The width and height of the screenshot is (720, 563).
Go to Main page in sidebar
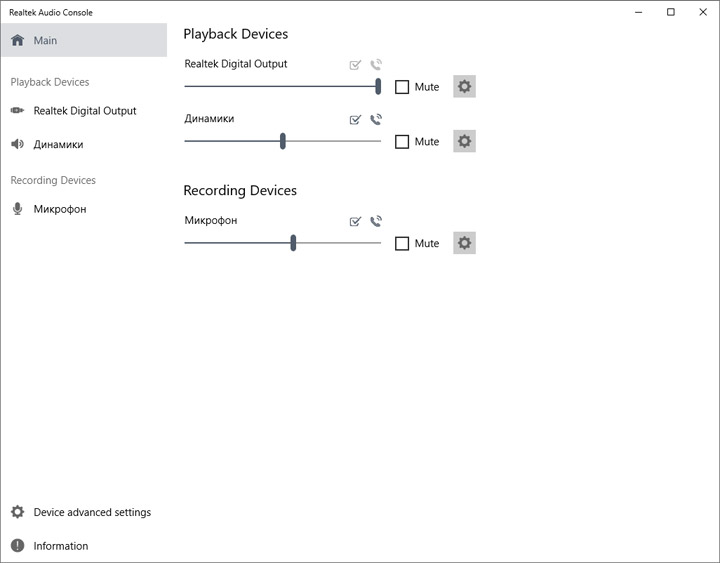point(83,40)
